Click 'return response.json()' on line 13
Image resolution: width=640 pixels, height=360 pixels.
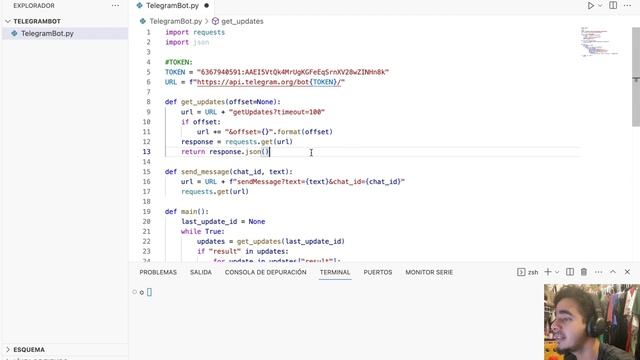pos(225,151)
